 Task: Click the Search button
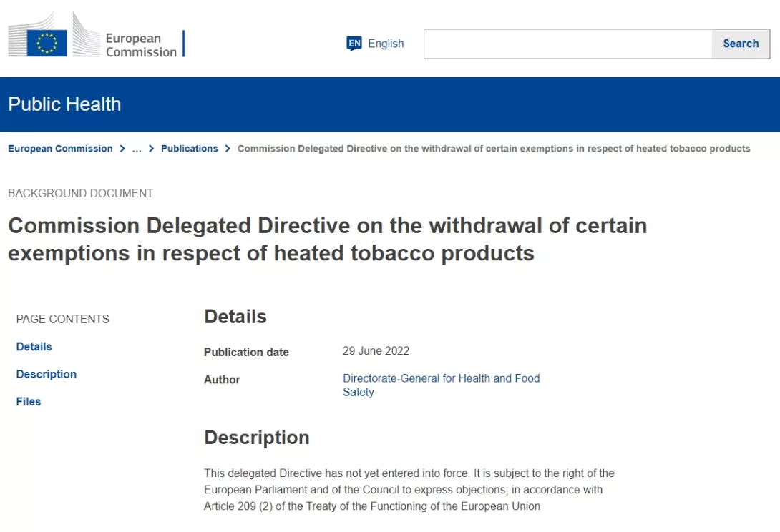pos(741,44)
